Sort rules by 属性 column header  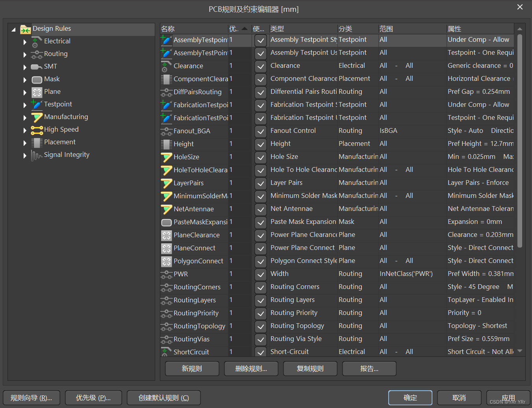coord(480,29)
